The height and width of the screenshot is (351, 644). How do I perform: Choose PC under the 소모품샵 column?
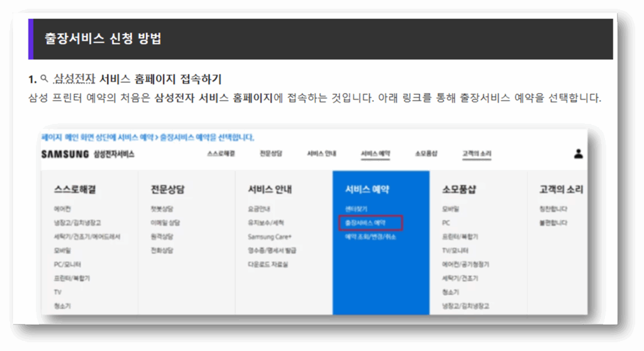click(x=446, y=223)
